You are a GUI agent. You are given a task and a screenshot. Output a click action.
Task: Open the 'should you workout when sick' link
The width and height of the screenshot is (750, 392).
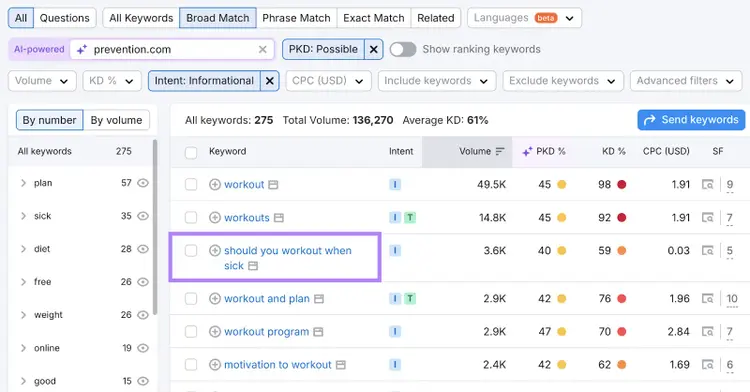pos(287,258)
